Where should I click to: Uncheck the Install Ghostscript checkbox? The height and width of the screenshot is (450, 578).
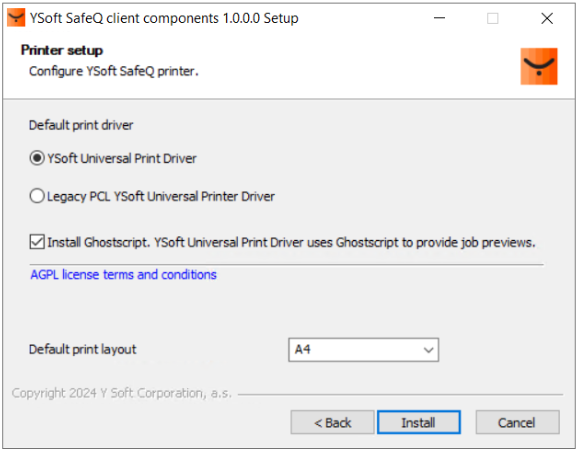click(37, 242)
